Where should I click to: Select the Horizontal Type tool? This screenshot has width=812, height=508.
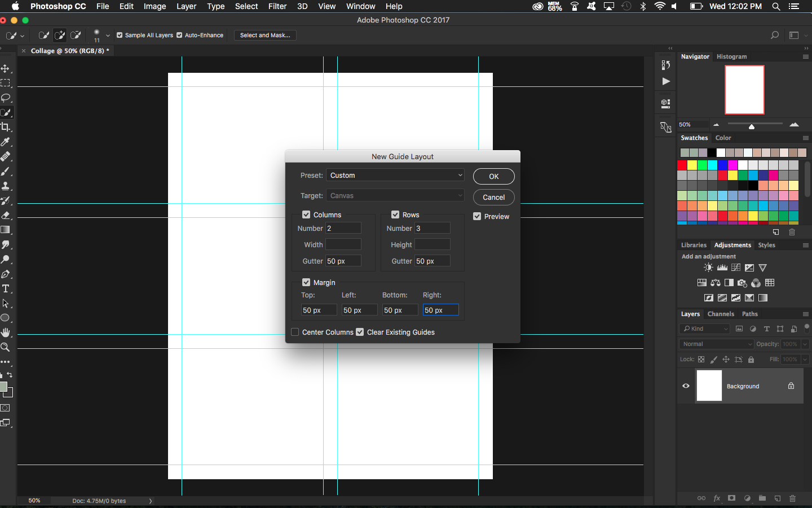(x=6, y=288)
